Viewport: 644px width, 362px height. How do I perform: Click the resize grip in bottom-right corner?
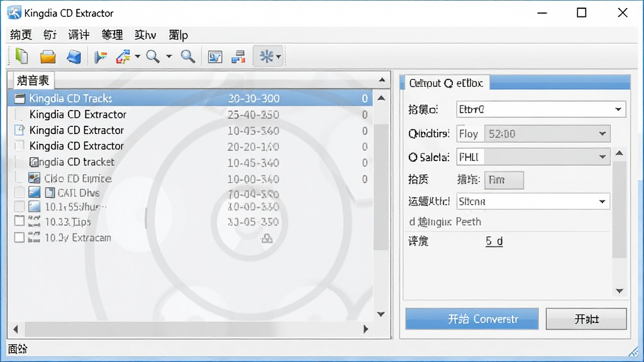tap(635, 352)
